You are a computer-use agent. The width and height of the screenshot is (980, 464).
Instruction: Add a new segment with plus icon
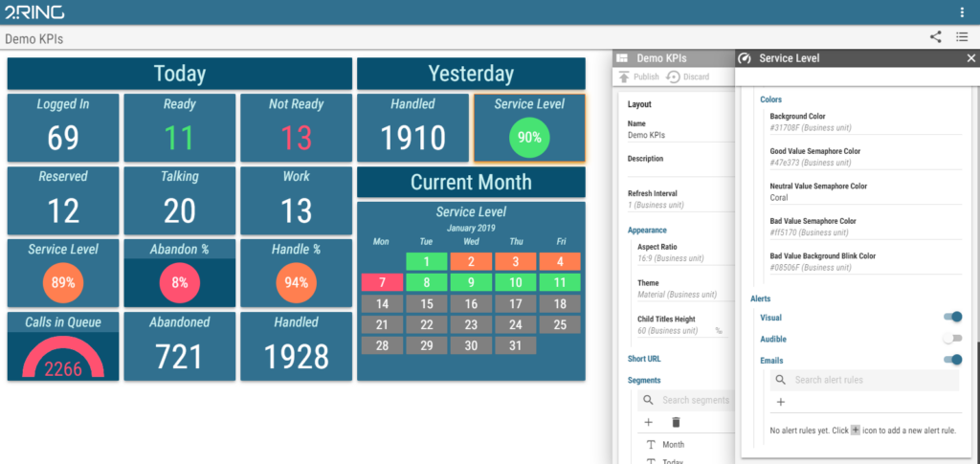[648, 422]
